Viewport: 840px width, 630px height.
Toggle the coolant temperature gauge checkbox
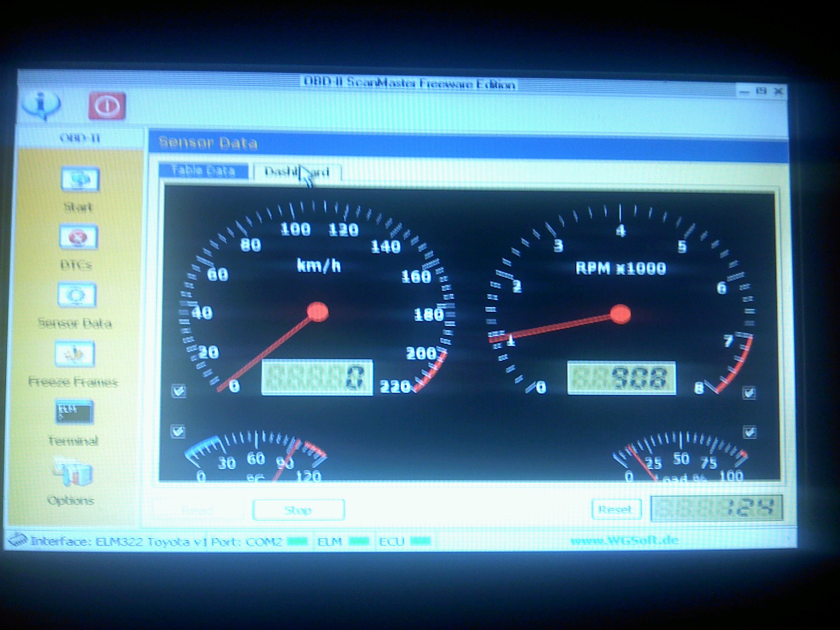click(178, 431)
